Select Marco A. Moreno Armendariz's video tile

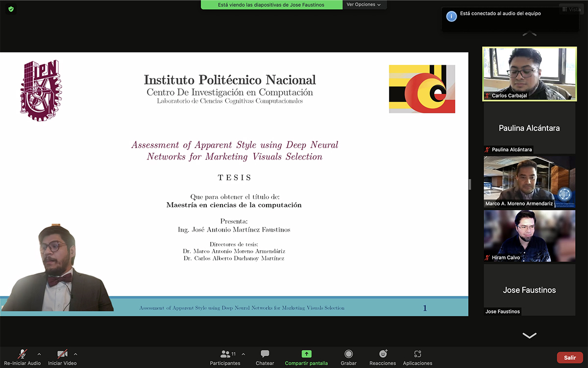point(529,182)
